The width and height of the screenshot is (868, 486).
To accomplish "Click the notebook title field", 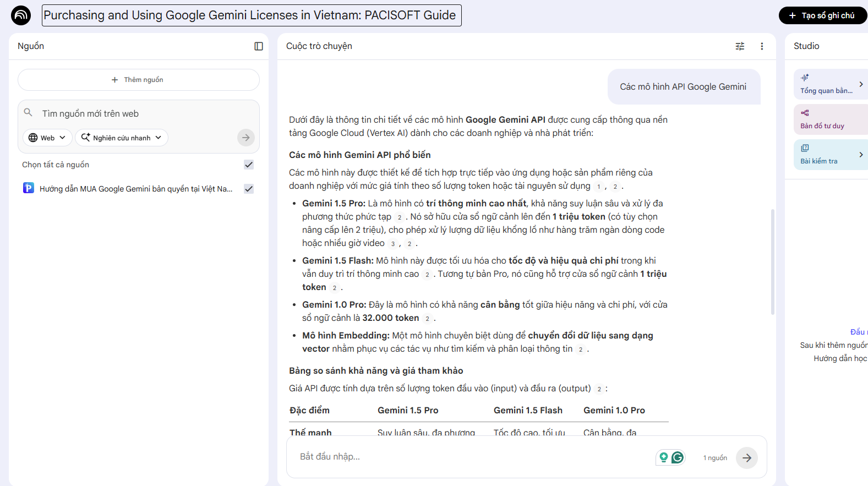I will tap(252, 15).
